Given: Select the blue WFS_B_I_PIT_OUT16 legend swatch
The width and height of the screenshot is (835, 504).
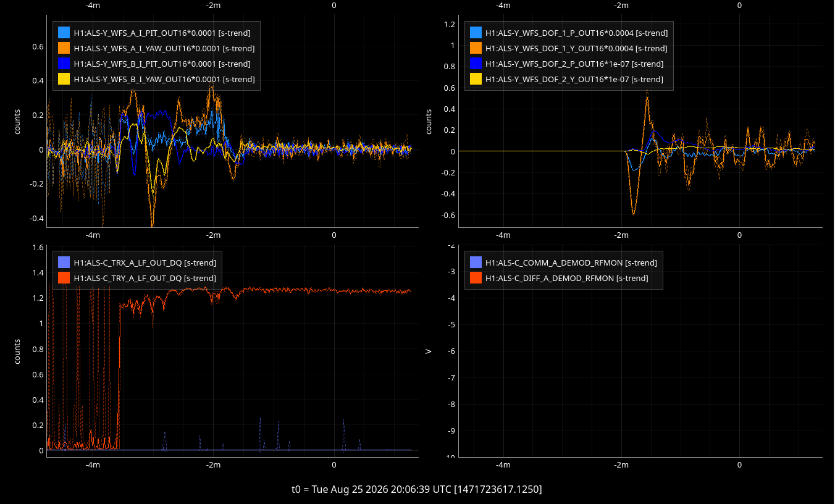Looking at the screenshot, I should (64, 63).
